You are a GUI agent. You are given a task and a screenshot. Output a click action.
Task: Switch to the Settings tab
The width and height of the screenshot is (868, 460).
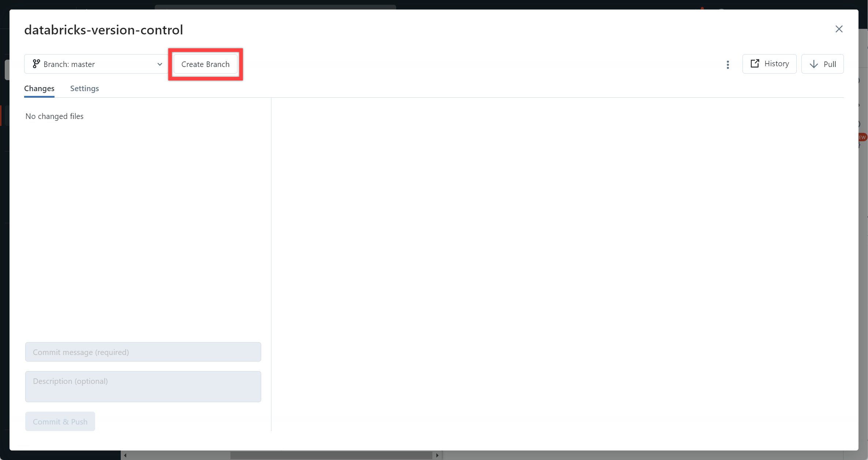pyautogui.click(x=84, y=88)
